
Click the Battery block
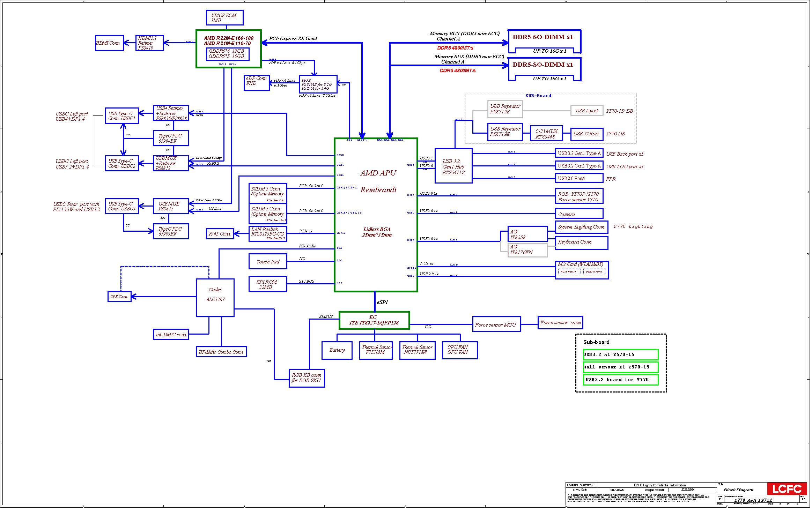pos(337,350)
